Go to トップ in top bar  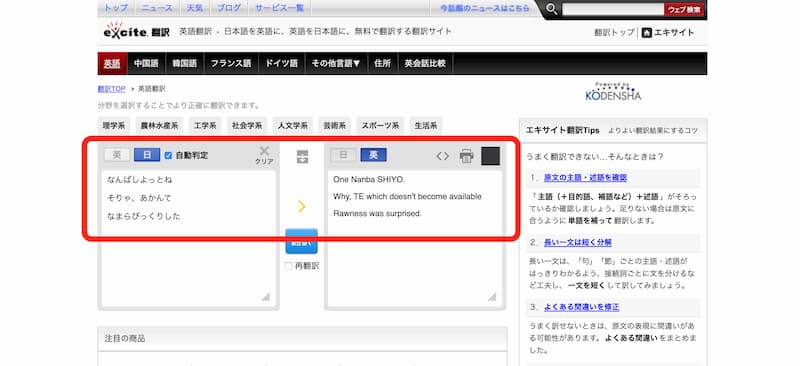tap(116, 8)
